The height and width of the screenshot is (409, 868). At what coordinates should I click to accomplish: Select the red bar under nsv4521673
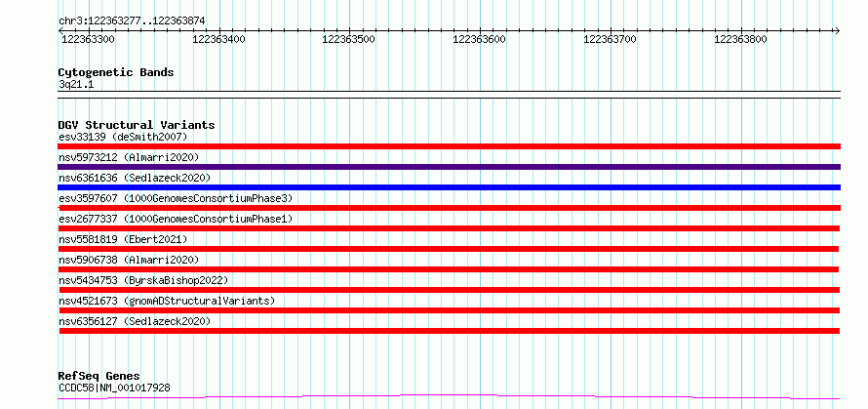pyautogui.click(x=449, y=310)
